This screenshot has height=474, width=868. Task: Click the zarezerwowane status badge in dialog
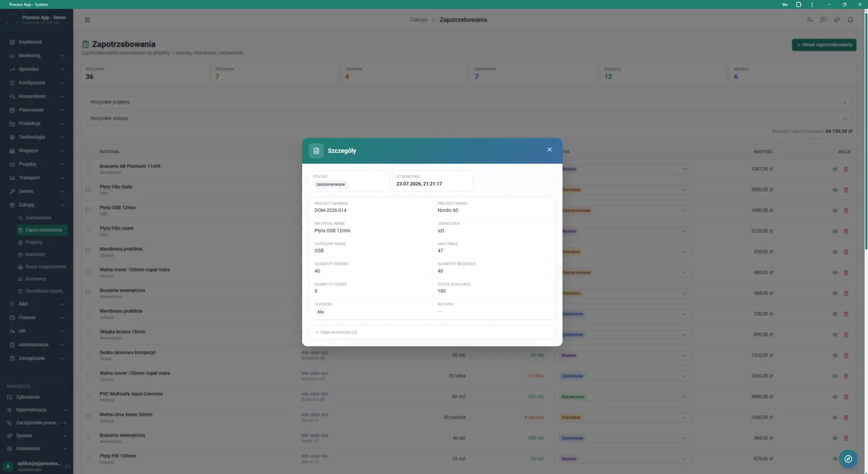pyautogui.click(x=330, y=185)
